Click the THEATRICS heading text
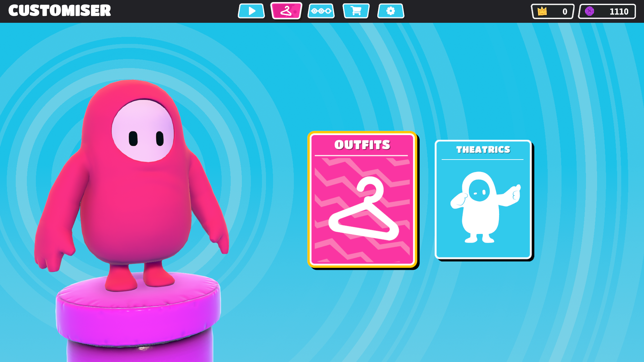644x362 pixels. tap(483, 149)
